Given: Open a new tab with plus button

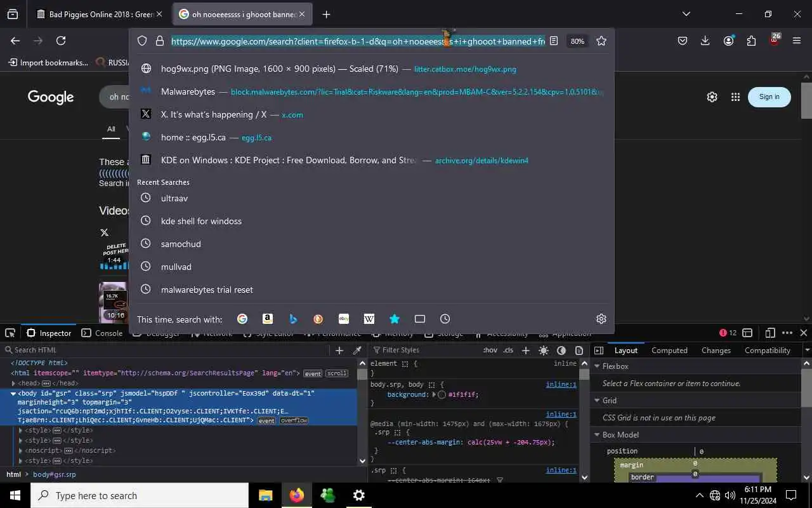Looking at the screenshot, I should click(x=326, y=14).
